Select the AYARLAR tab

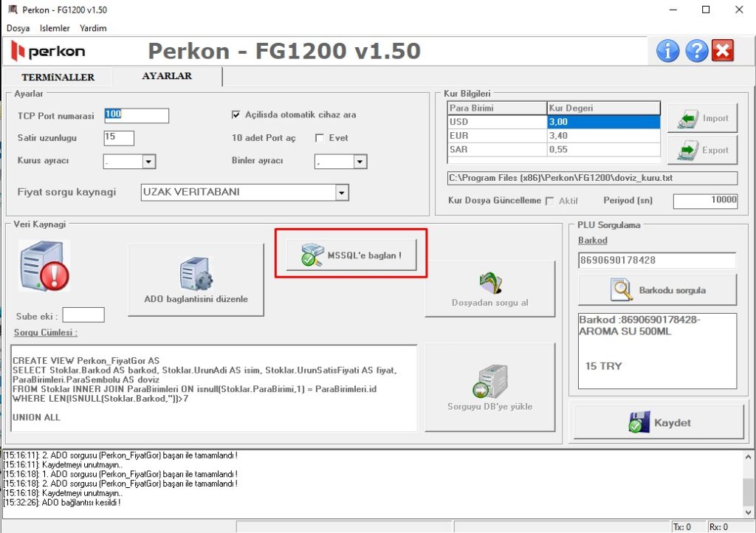tap(167, 75)
